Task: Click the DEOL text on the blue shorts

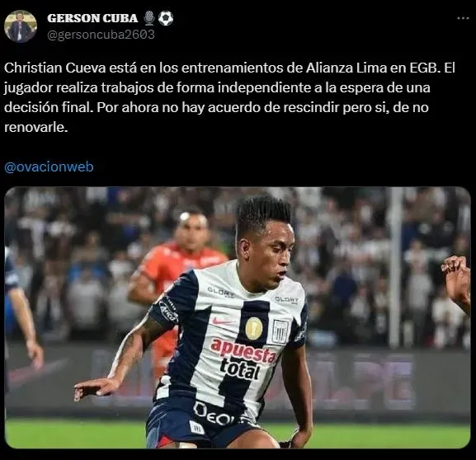Action: coord(215,414)
